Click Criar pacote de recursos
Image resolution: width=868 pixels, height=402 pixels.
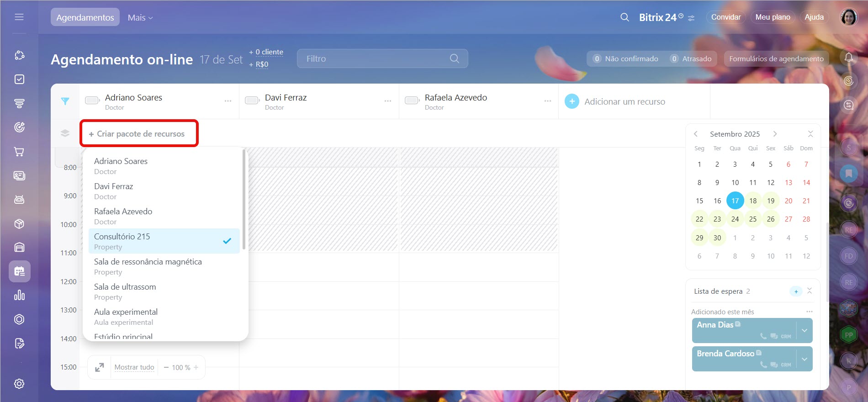click(x=137, y=134)
